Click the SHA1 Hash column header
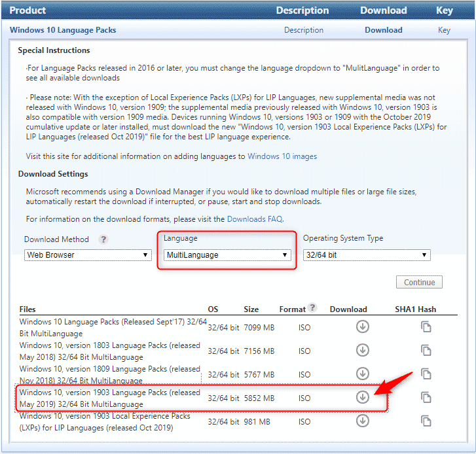The width and height of the screenshot is (476, 454). [x=415, y=309]
